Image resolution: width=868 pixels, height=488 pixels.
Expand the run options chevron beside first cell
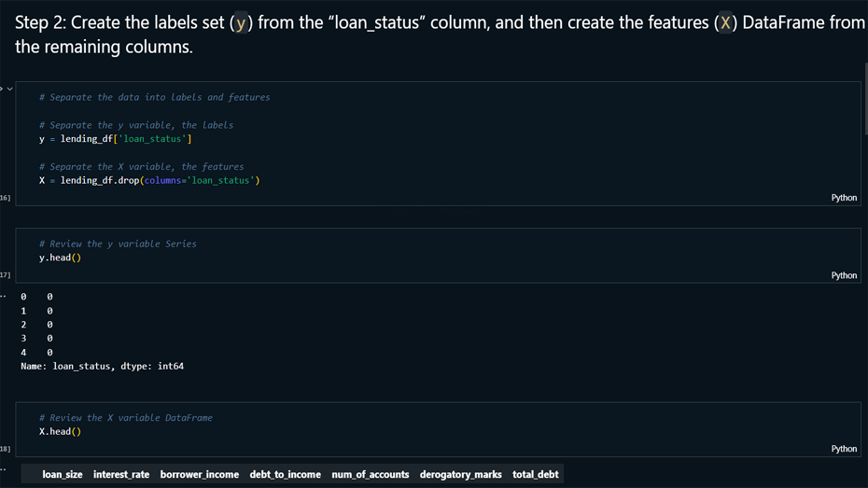[x=10, y=89]
